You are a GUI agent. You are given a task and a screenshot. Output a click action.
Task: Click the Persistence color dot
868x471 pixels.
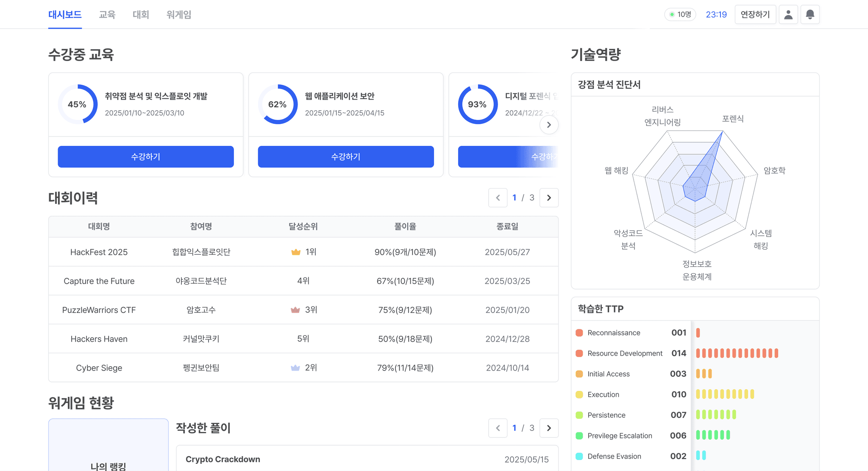tap(579, 415)
